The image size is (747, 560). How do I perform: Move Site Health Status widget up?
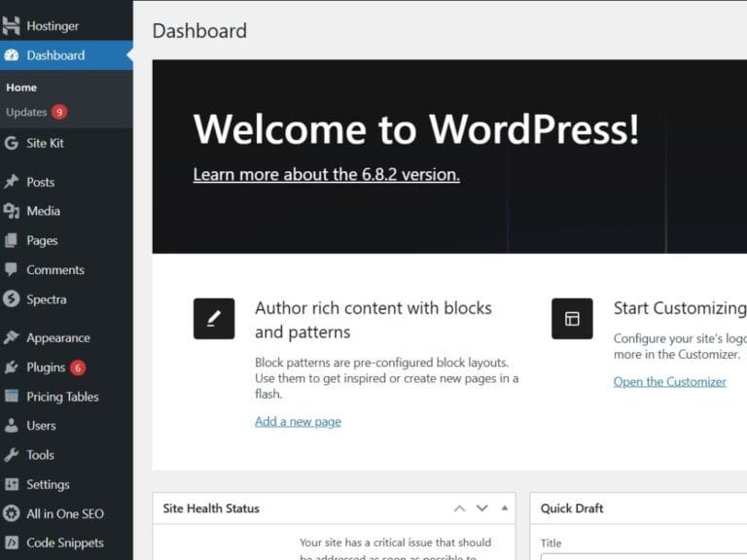[x=459, y=508]
